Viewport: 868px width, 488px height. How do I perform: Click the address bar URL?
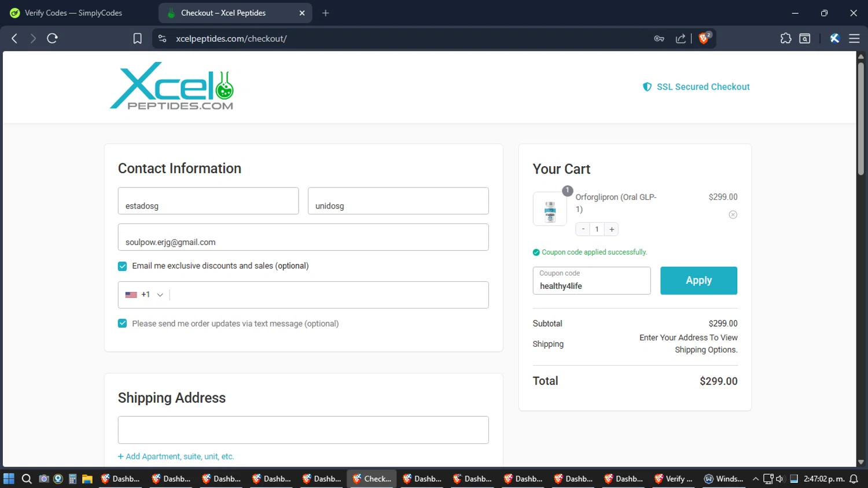(x=231, y=39)
